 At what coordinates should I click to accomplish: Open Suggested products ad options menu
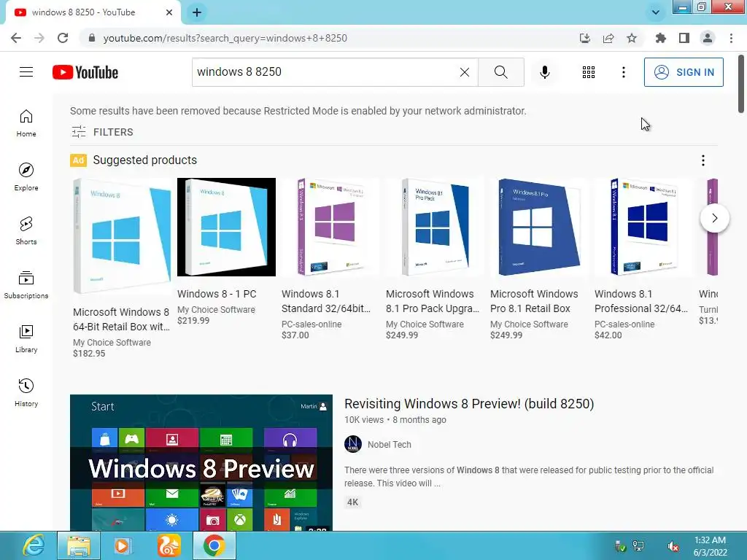coord(703,160)
